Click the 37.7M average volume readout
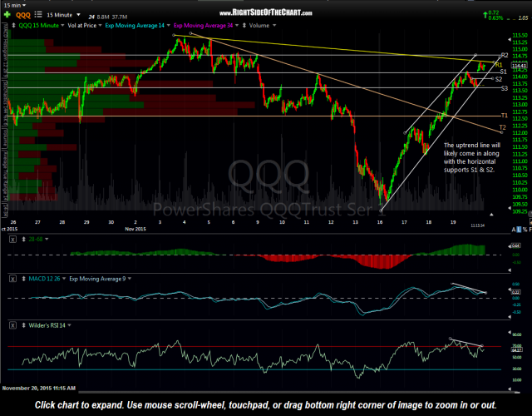The height and width of the screenshot is (416, 532). coord(120,17)
